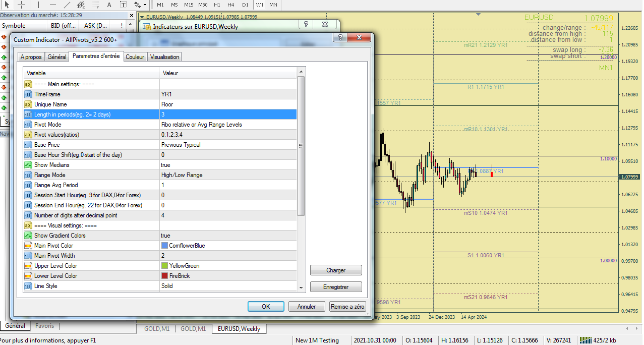Switch to the Favoris tab
This screenshot has height=345, width=644.
(44, 326)
